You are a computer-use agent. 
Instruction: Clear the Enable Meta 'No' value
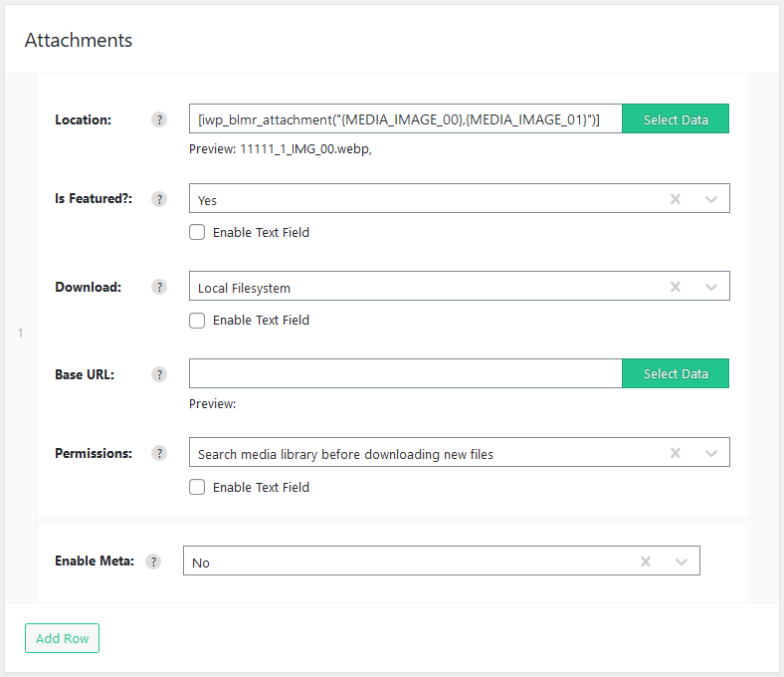click(646, 562)
